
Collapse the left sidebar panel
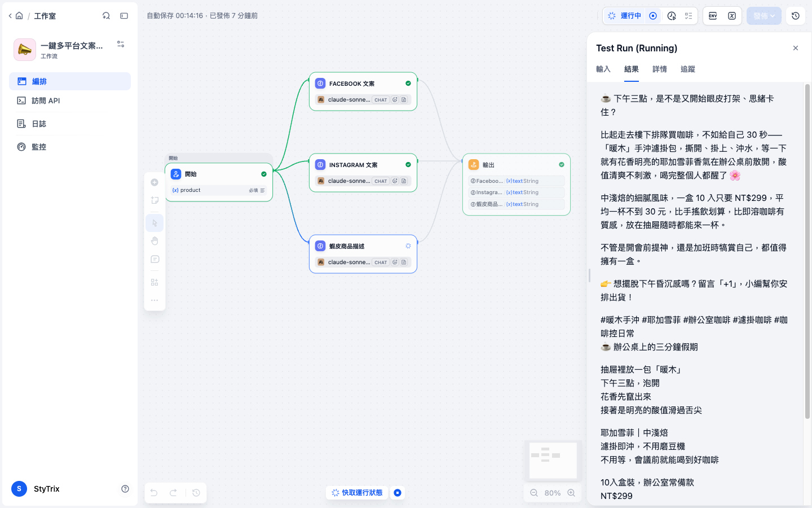click(124, 16)
